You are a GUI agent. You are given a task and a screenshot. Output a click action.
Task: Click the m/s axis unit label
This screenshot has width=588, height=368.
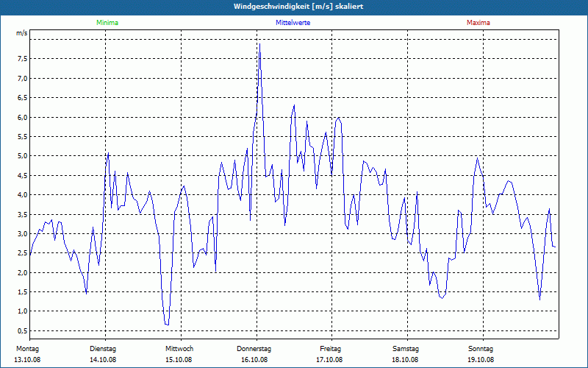point(22,33)
